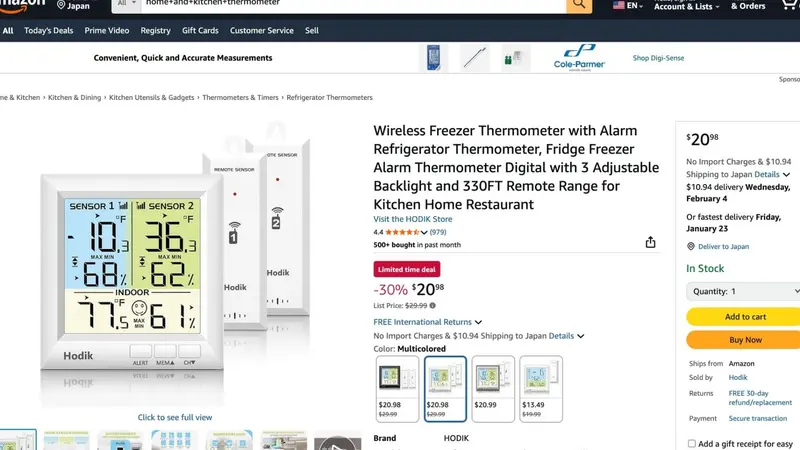Open Customer Service menu item
This screenshot has width=800, height=450.
[262, 31]
